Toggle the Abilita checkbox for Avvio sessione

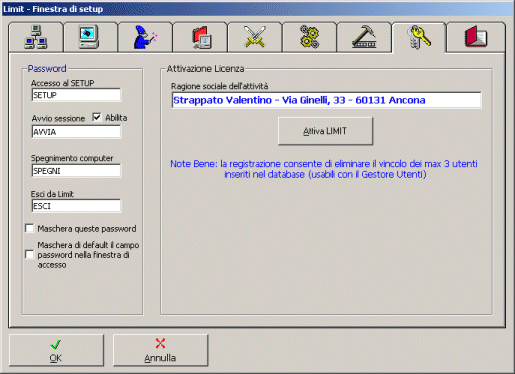(97, 117)
